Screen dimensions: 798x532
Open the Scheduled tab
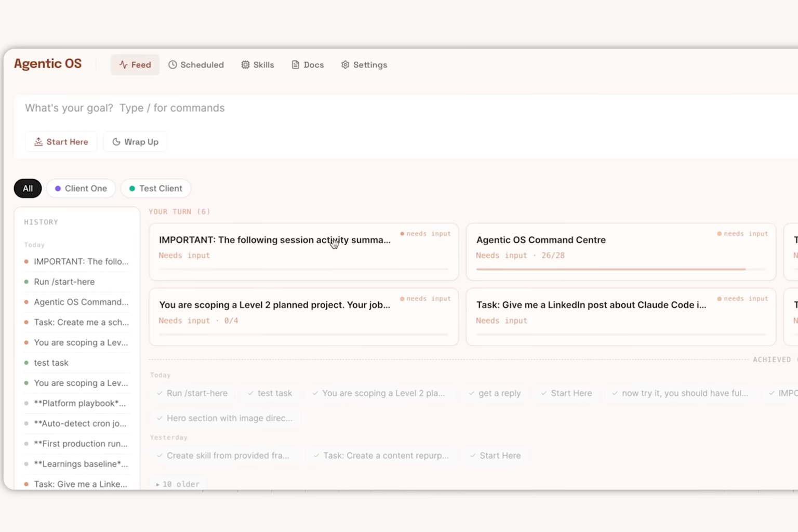[x=196, y=65]
